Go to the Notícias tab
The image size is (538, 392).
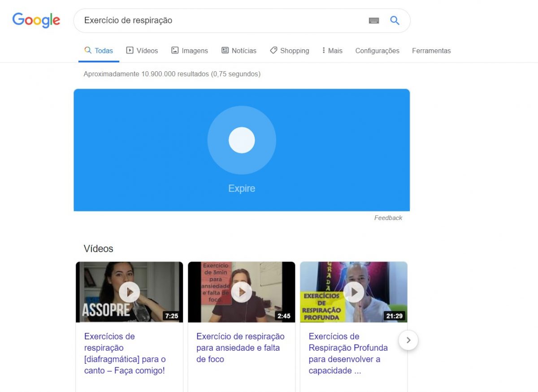[239, 51]
